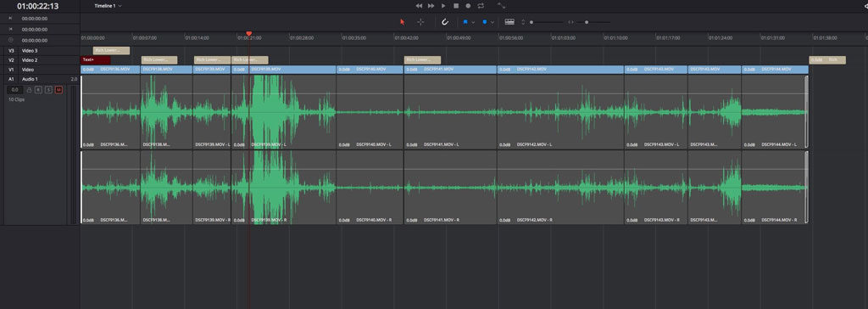Click the range in-point icon
This screenshot has width=868, height=309.
(10, 19)
